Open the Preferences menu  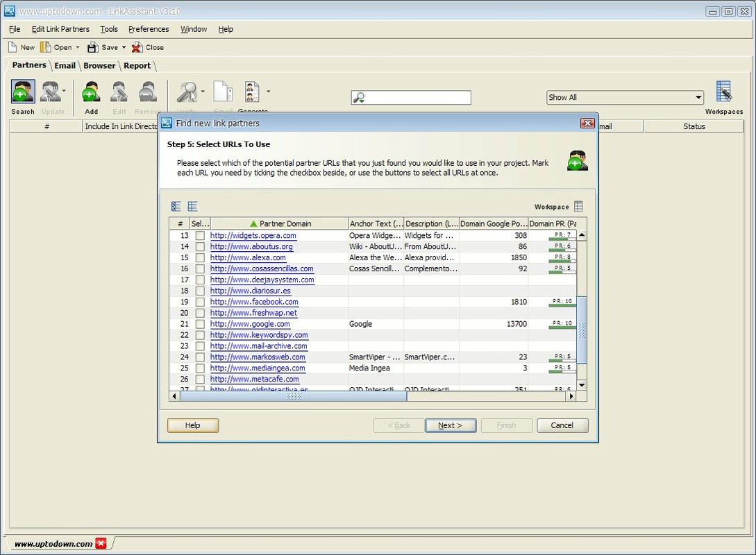pos(149,29)
